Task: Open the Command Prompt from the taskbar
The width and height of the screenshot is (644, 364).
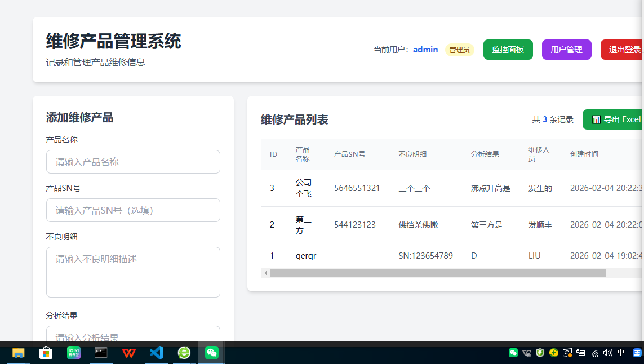Action: (101, 353)
